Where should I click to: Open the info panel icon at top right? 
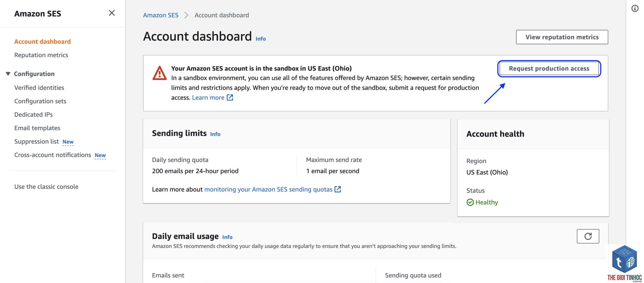[x=635, y=9]
